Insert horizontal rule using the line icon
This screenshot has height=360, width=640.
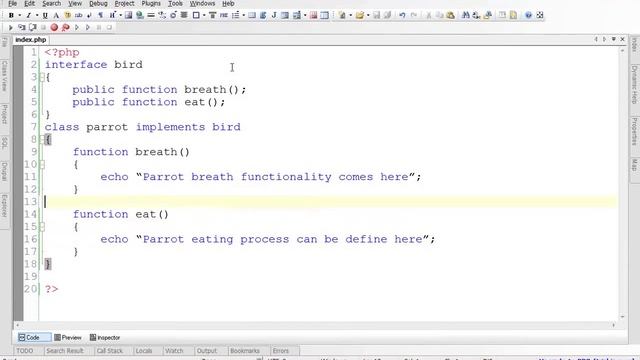[151, 16]
